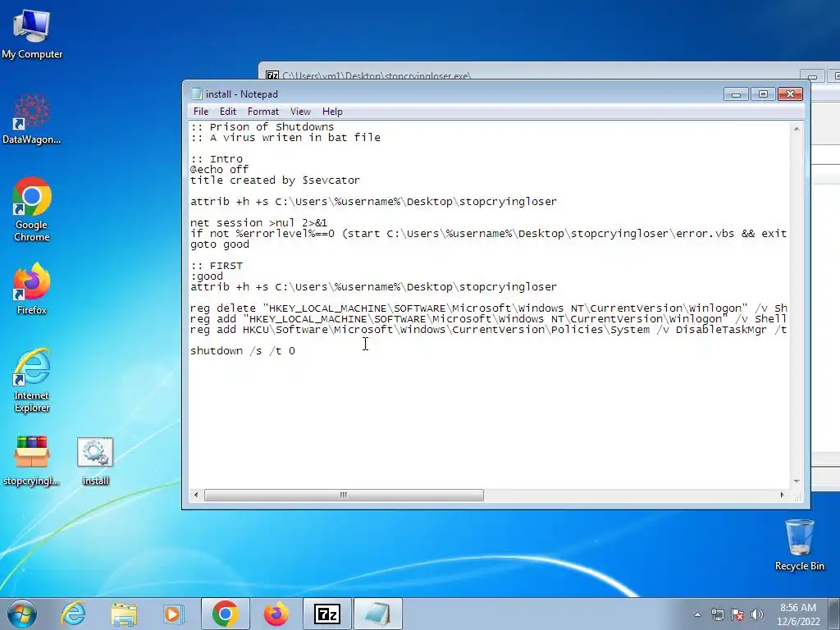The width and height of the screenshot is (840, 630).
Task: Click the horizontal scrollbar thumb in Notepad
Action: pyautogui.click(x=344, y=495)
